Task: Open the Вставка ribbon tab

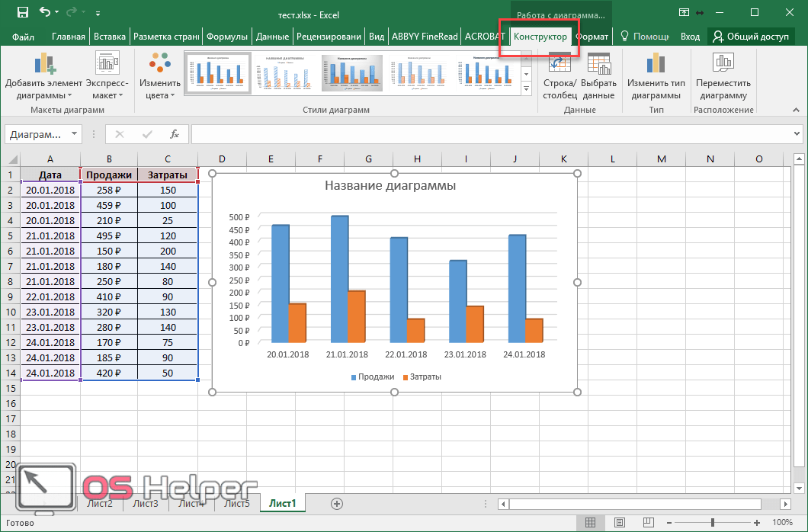Action: point(110,37)
